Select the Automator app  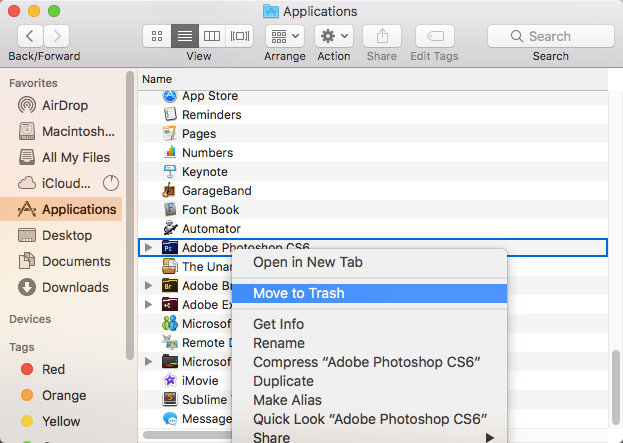(373, 229)
